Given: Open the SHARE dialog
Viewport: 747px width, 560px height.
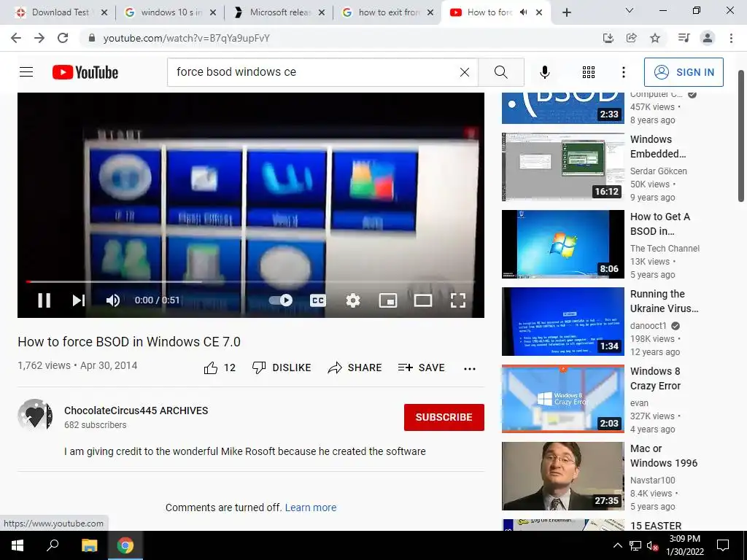Looking at the screenshot, I should (355, 367).
